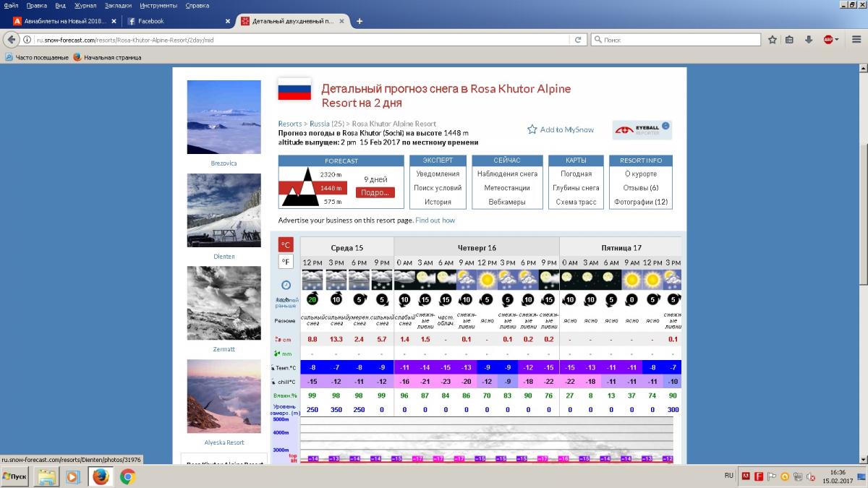Switch temperature units to °C
This screenshot has width=868, height=488.
tap(286, 244)
